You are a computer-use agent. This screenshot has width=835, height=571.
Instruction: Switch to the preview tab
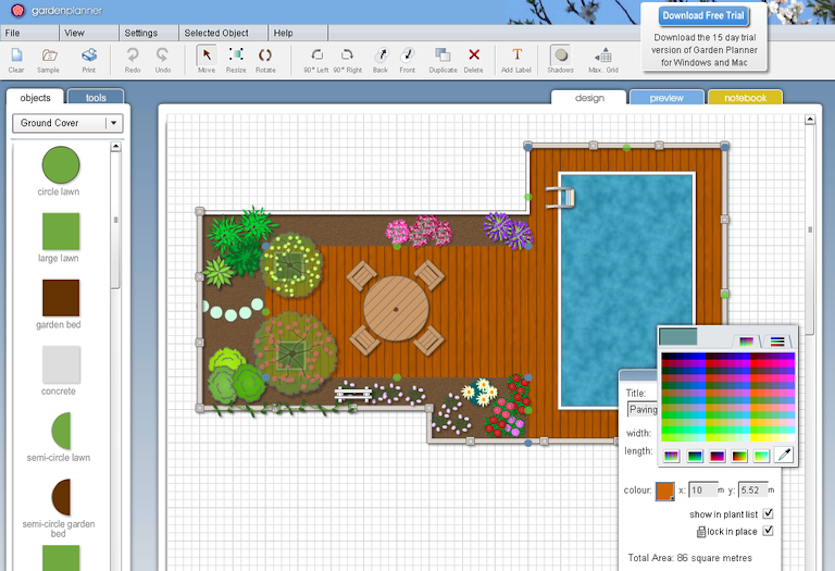tap(667, 97)
